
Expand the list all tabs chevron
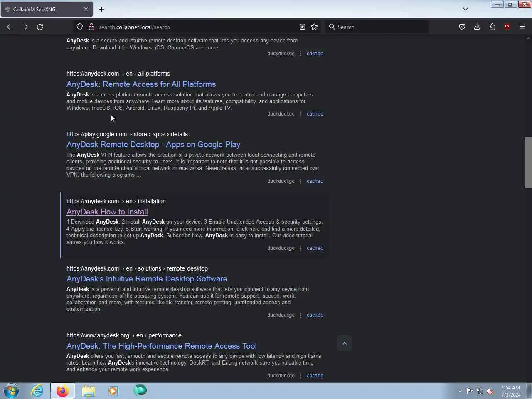pyautogui.click(x=465, y=9)
